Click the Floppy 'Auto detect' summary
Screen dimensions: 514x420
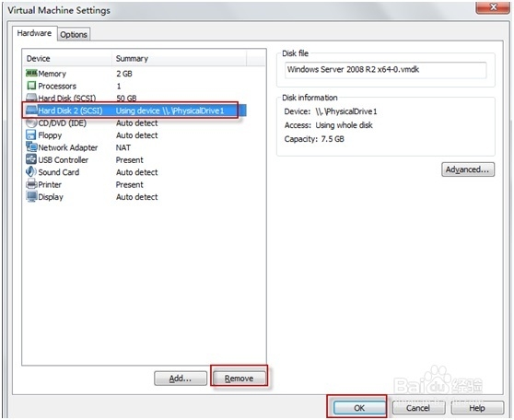click(x=136, y=135)
